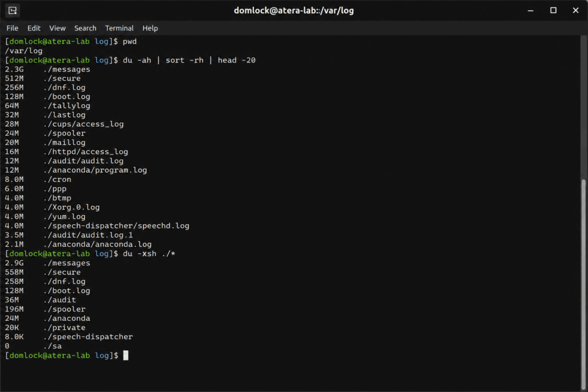Click the 0 ./sa line
588x392 pixels.
click(33, 346)
